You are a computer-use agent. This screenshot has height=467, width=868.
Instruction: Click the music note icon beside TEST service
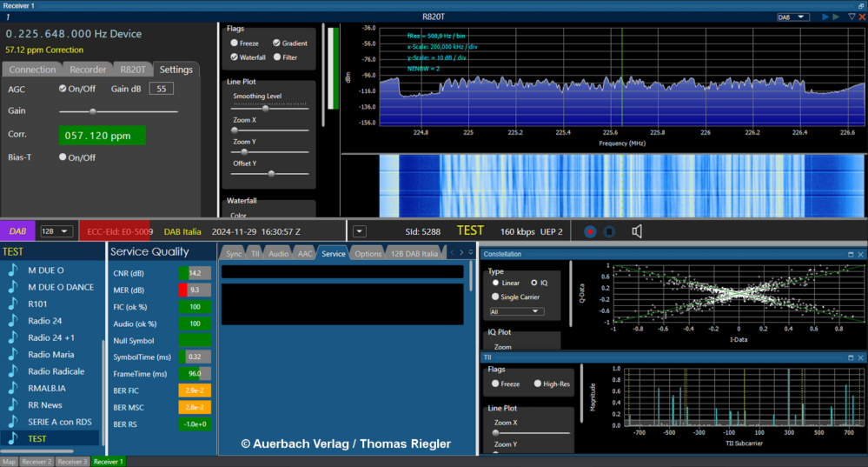(13, 438)
